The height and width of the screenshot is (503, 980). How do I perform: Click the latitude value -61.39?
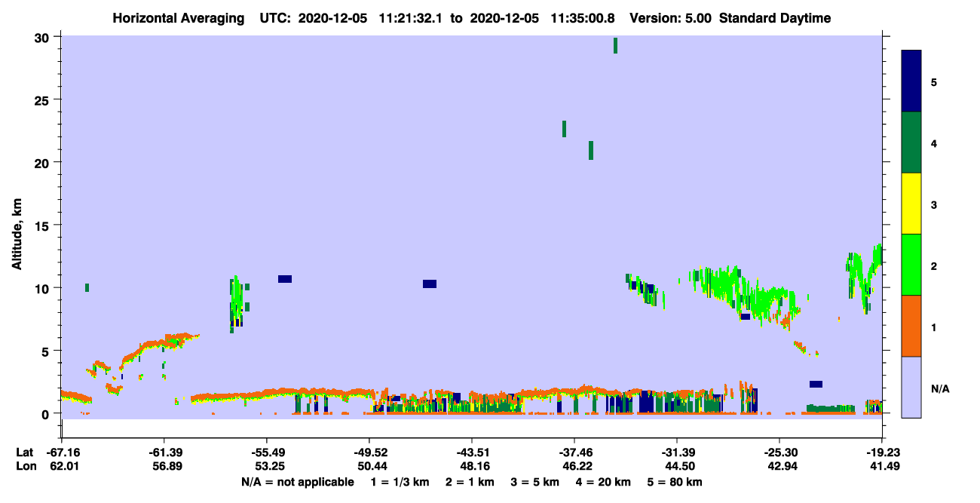(164, 452)
